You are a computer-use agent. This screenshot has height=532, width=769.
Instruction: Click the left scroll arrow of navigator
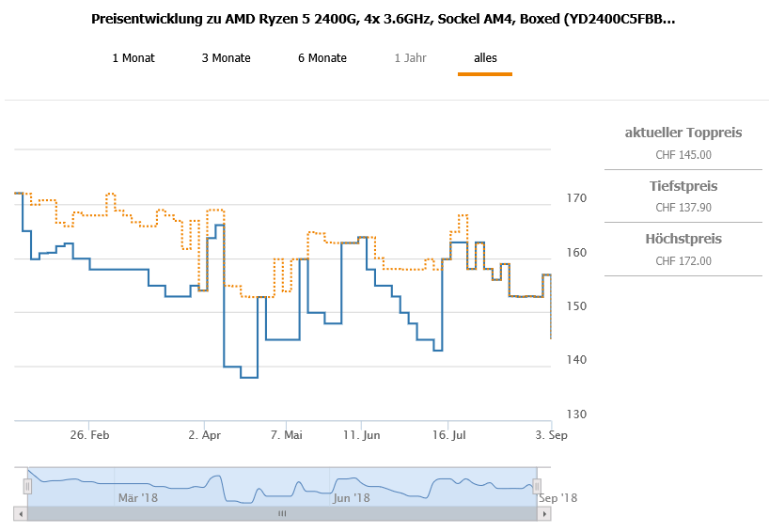[20, 514]
